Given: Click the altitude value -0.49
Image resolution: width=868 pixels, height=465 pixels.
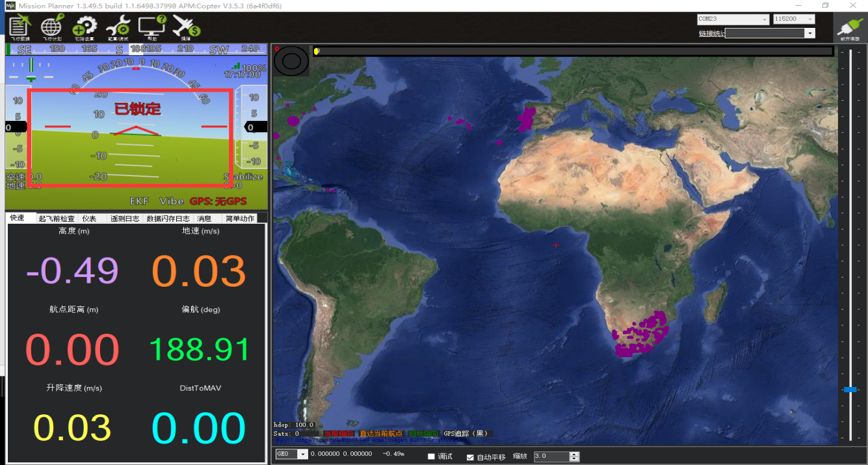Looking at the screenshot, I should [72, 271].
